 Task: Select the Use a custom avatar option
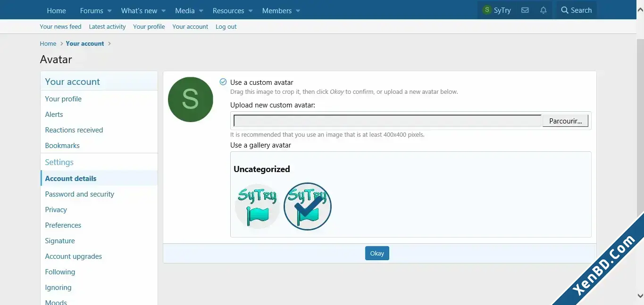[223, 82]
